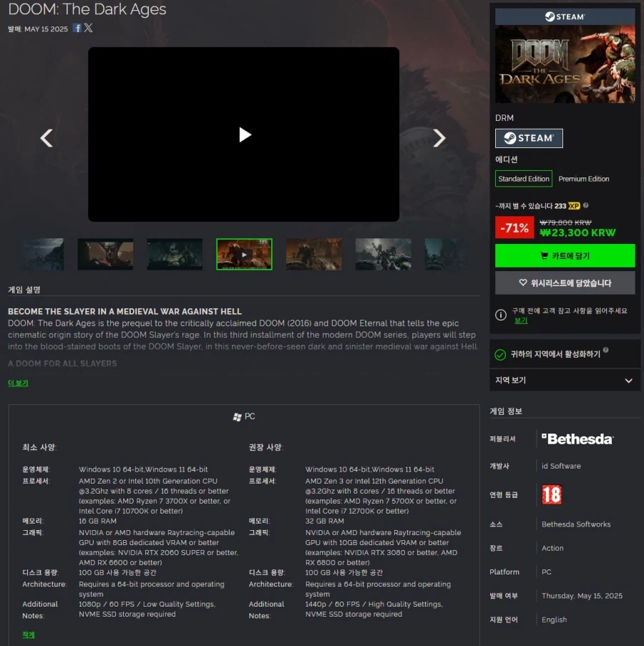This screenshot has width=644, height=646.
Task: Click the info icon above the purchase notice
Action: coord(500,315)
